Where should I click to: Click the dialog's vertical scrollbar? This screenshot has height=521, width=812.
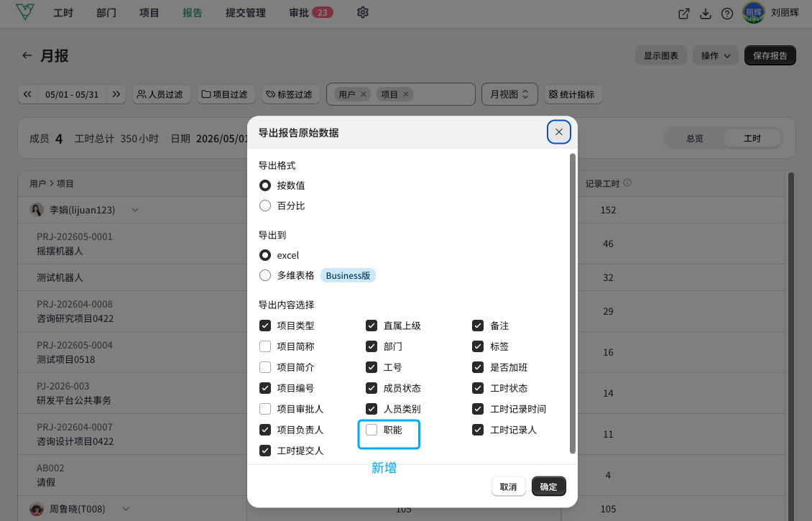tap(572, 303)
